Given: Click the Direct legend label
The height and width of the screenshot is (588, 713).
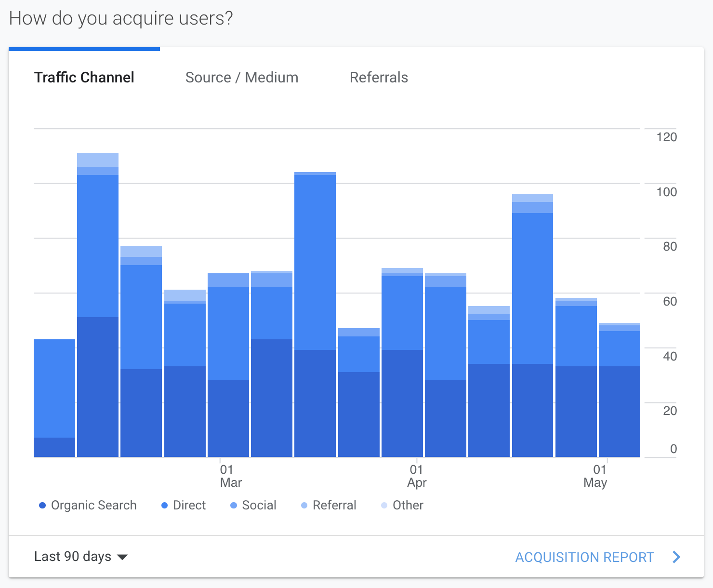Looking at the screenshot, I should click(189, 506).
